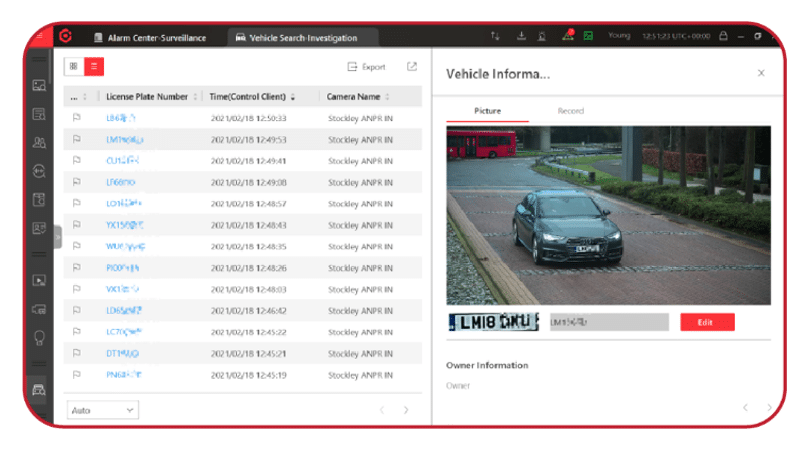Open the playback sidebar icon
The height and width of the screenshot is (450, 808).
[39, 280]
